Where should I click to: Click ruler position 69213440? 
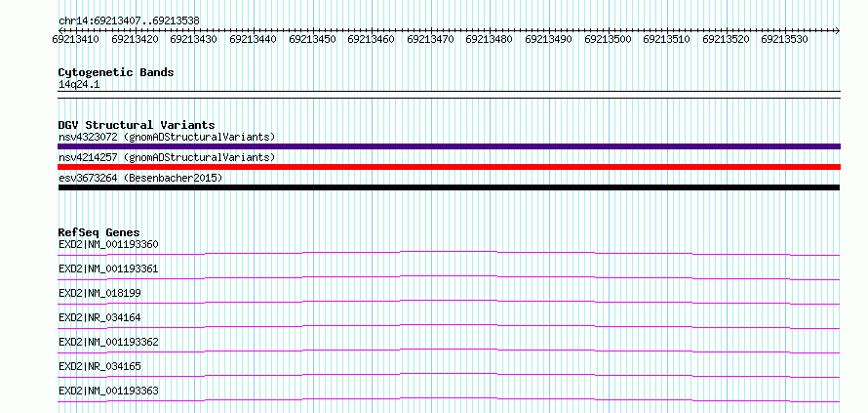253,39
